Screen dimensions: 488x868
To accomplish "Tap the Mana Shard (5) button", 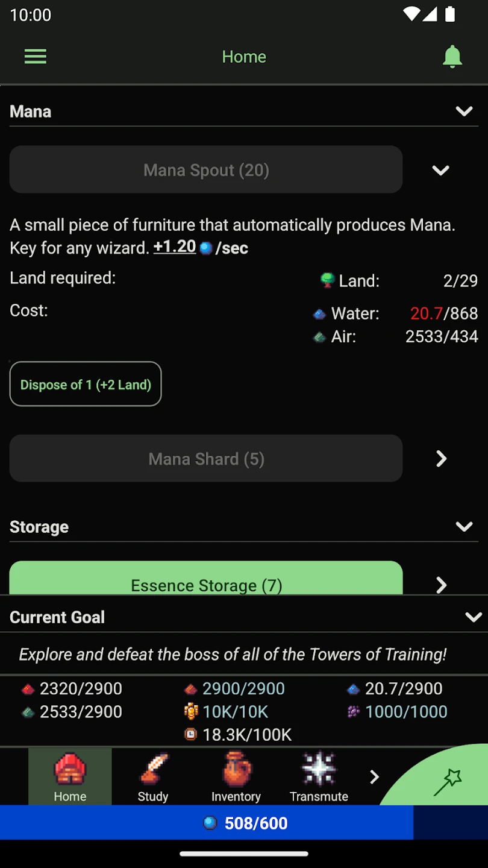I will click(x=206, y=459).
